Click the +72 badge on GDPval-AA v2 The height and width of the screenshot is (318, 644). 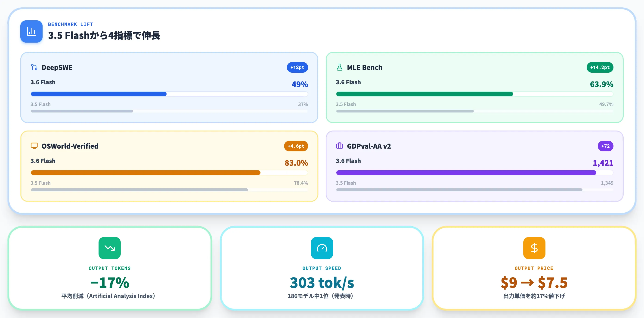pyautogui.click(x=605, y=146)
